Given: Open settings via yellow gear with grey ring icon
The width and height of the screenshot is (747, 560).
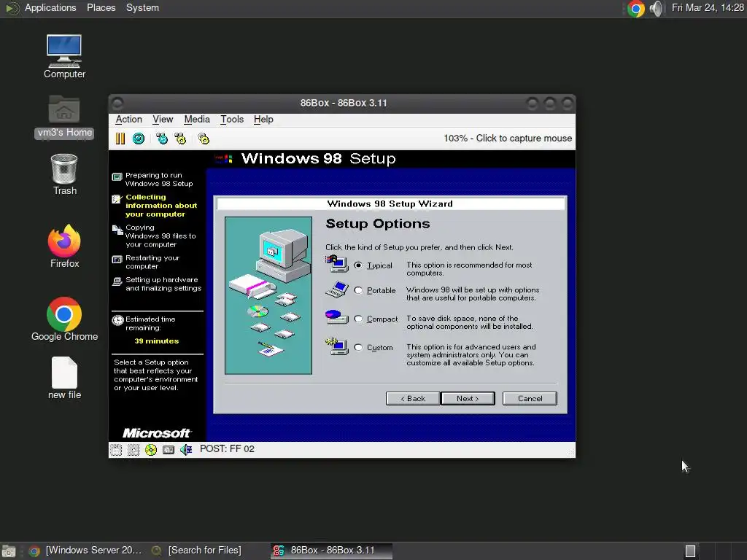Looking at the screenshot, I should (x=204, y=139).
